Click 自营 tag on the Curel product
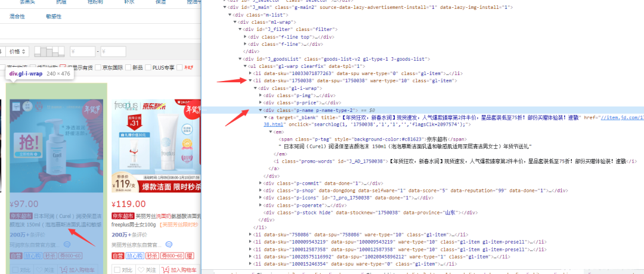This screenshot has height=274, width=644. [x=16, y=256]
